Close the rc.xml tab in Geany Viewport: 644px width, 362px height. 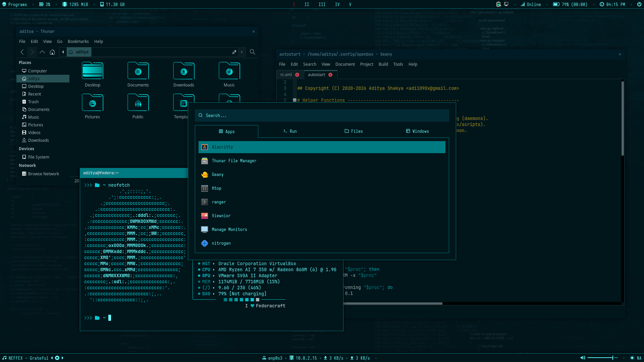(x=297, y=75)
